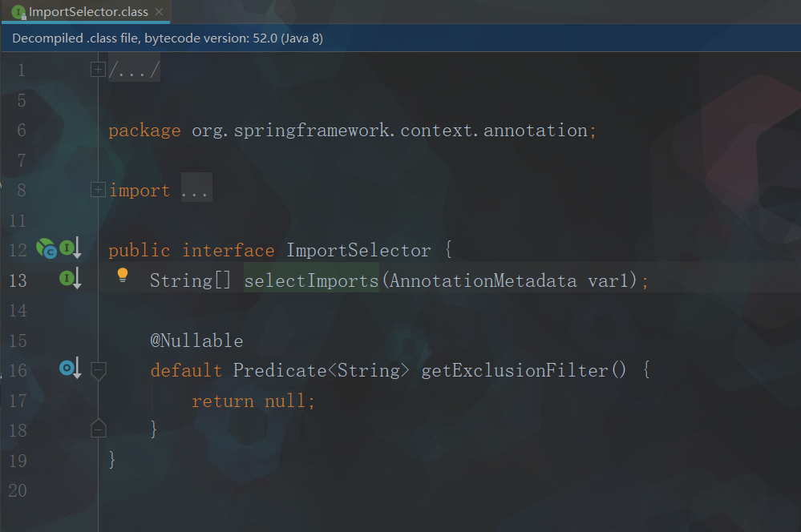801x532 pixels.
Task: Click the @Nullable annotation
Action: pos(196,341)
